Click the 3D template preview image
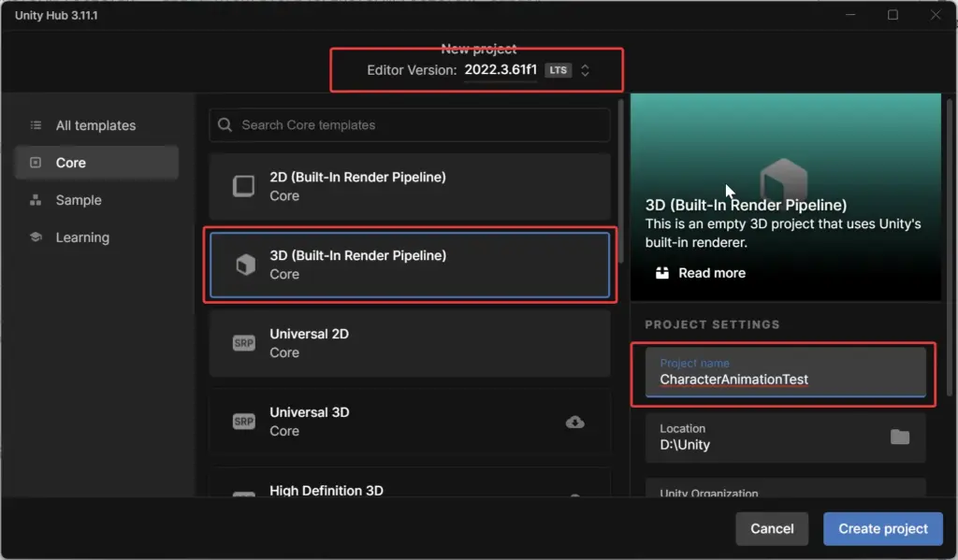 786,196
